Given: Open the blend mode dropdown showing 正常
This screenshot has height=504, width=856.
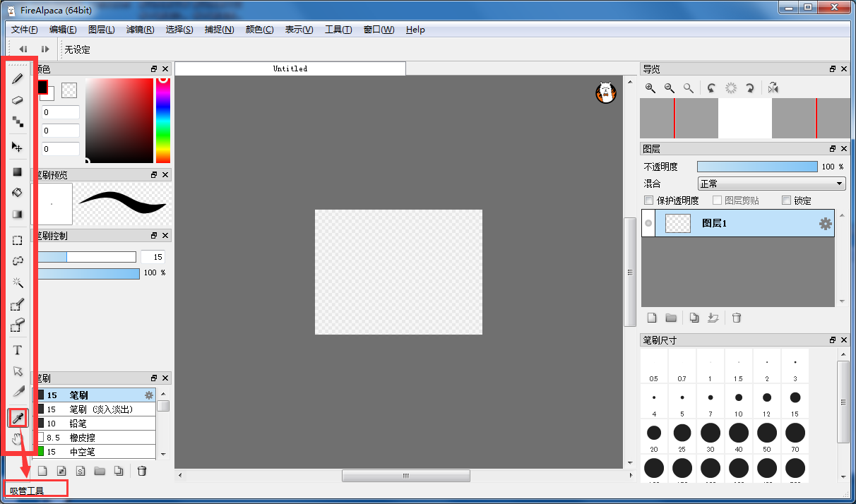Looking at the screenshot, I should pos(771,184).
